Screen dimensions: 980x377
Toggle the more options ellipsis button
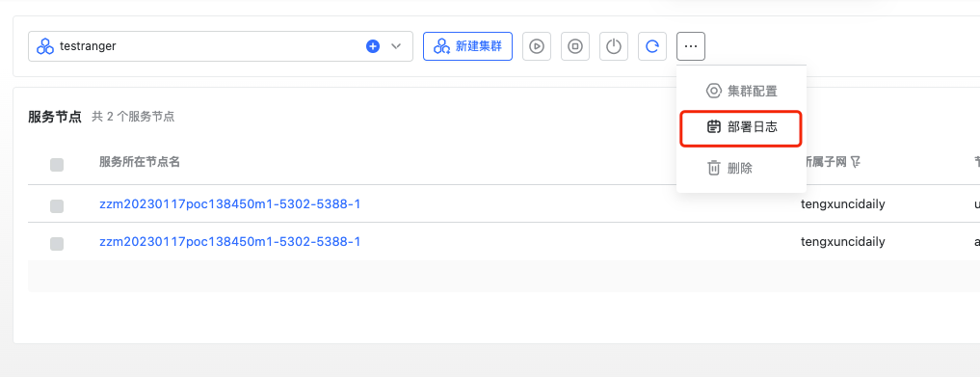(691, 46)
